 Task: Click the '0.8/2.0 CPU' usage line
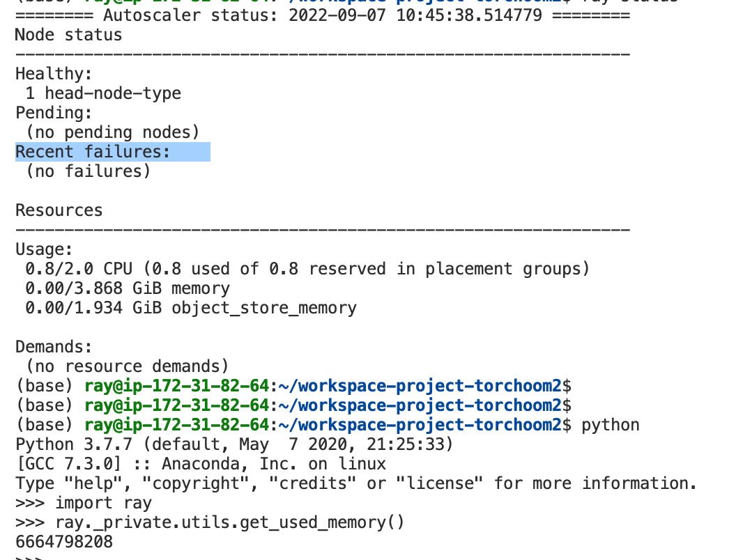click(307, 270)
